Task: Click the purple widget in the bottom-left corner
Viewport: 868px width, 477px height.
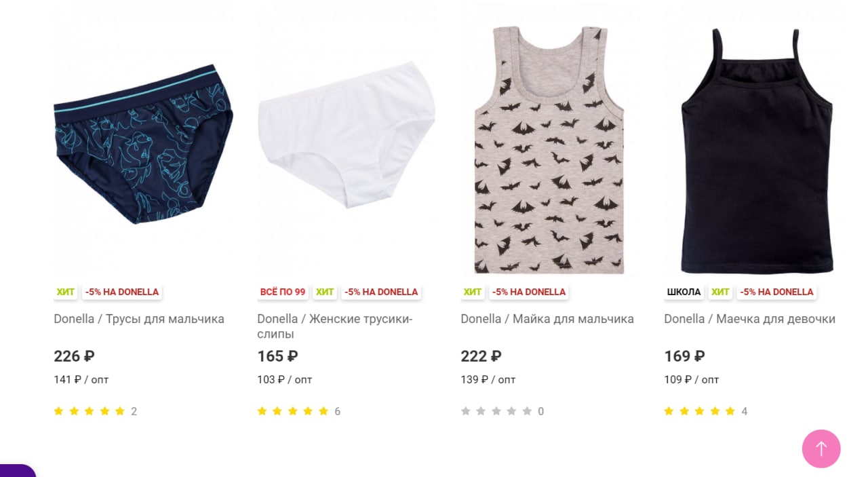Action: (x=18, y=470)
